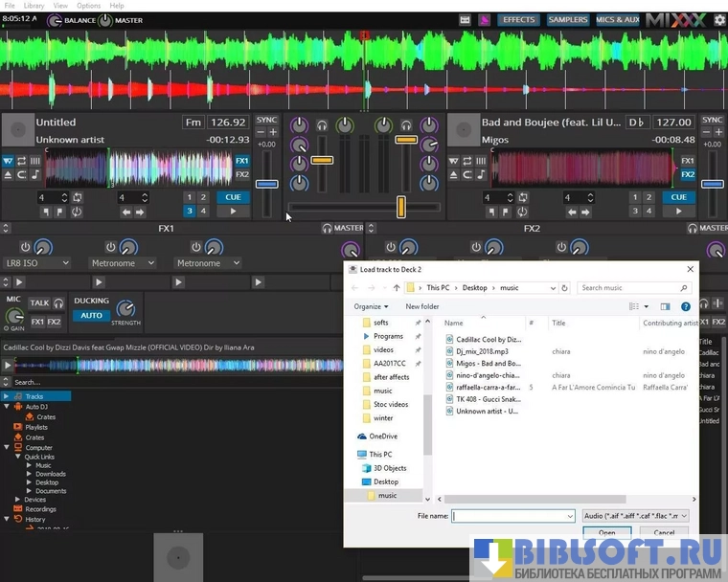Viewport: 728px width, 582px height.
Task: Click the eject track icon on Deck 1
Action: [9, 175]
